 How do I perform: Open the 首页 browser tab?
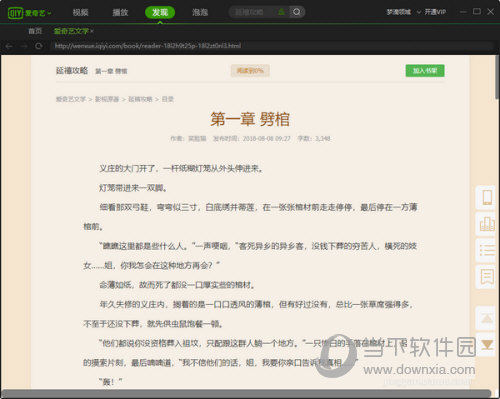tap(35, 31)
